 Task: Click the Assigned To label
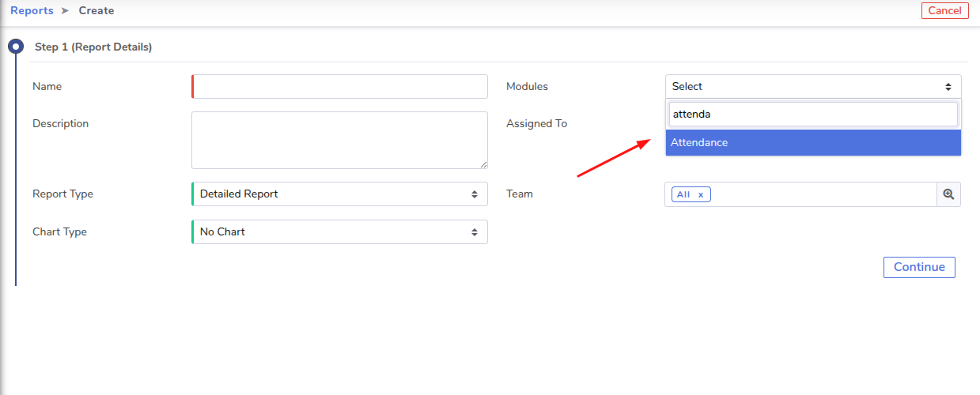[x=536, y=123]
